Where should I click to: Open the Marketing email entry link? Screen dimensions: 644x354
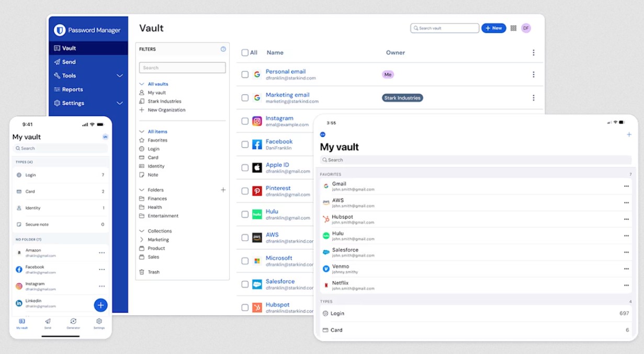tap(287, 95)
